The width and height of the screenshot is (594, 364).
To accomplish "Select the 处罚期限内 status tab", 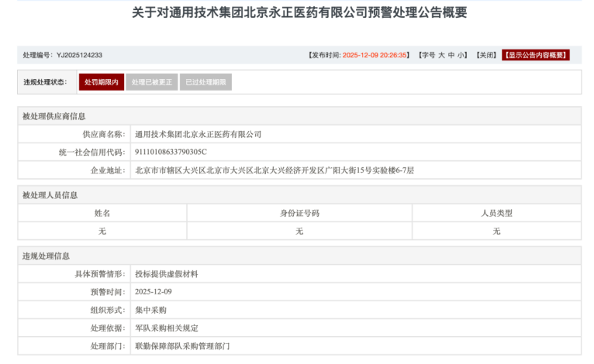I will 102,82.
